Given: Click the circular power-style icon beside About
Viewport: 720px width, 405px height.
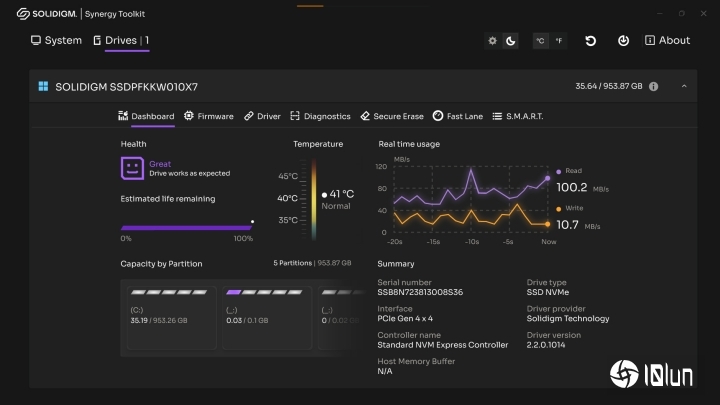Looking at the screenshot, I should click(x=623, y=41).
